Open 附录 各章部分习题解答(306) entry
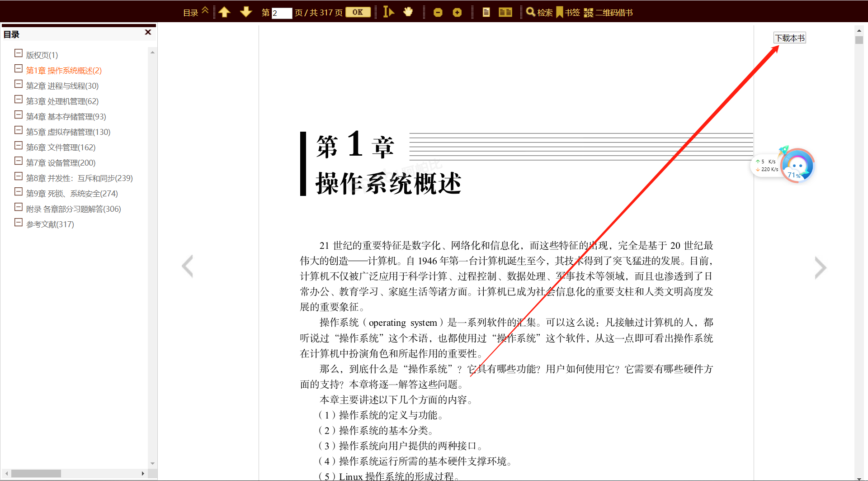 click(x=74, y=209)
